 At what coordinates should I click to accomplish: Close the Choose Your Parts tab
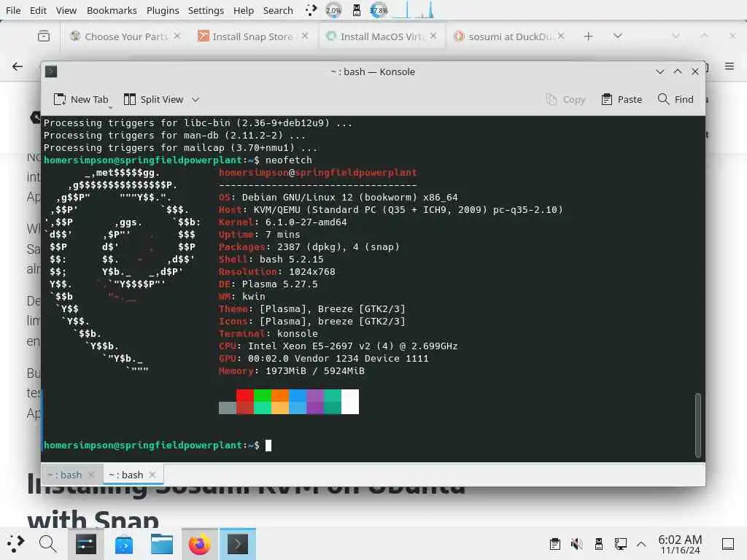(x=177, y=36)
